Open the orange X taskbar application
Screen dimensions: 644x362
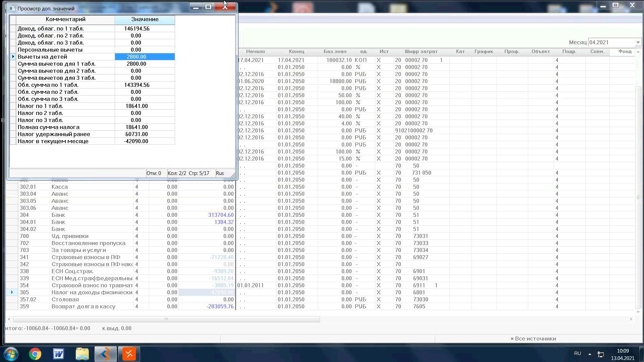pyautogui.click(x=129, y=354)
